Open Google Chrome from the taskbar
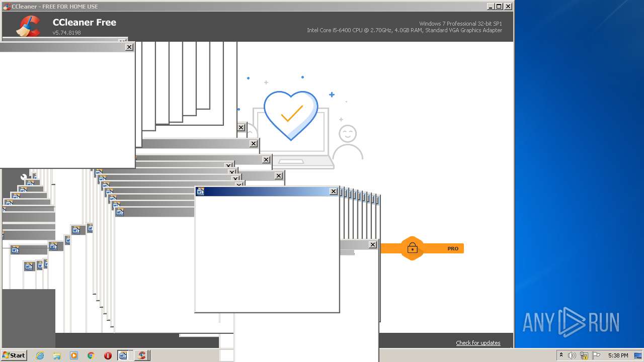 [91, 355]
